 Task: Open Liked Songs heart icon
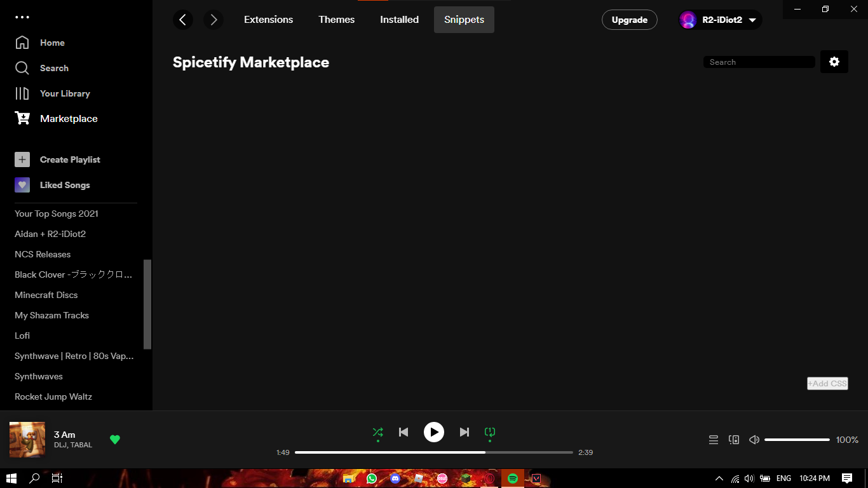click(x=22, y=185)
